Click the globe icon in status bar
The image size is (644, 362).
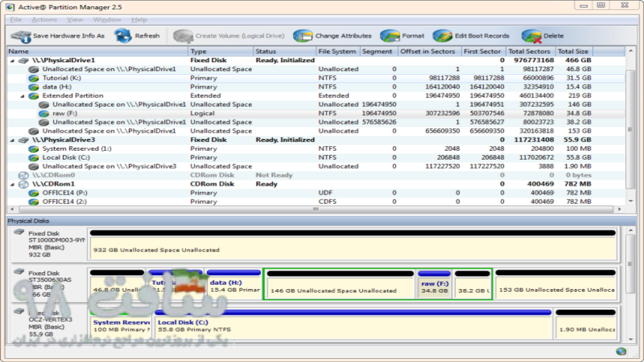(621, 351)
